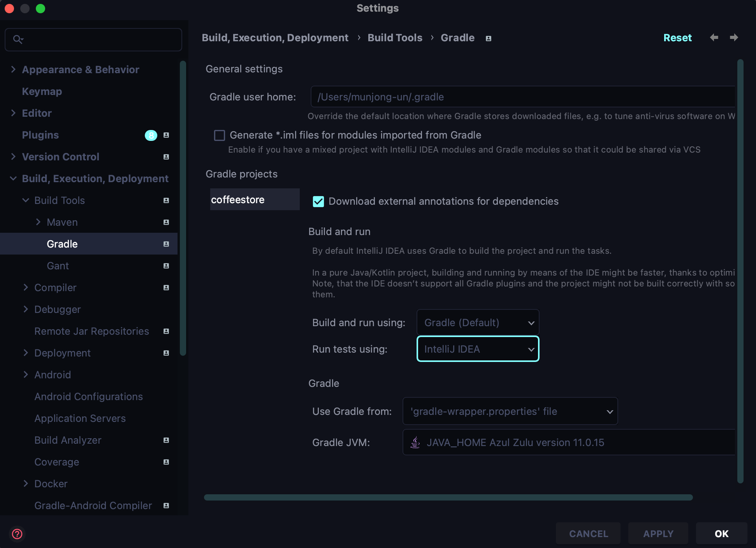
Task: Click project-level icon beside Gradle breadcrumb
Action: click(489, 38)
